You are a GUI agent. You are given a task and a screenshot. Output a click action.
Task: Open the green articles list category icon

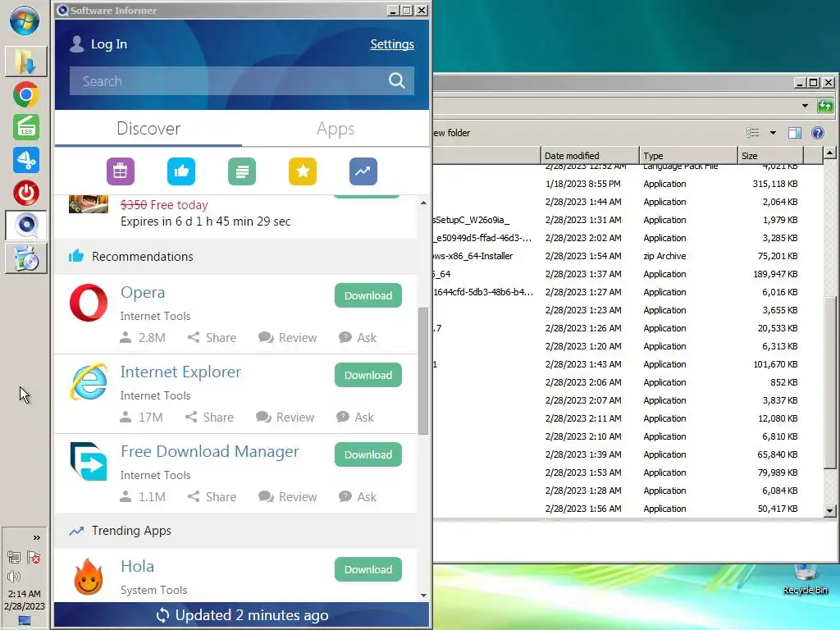click(x=242, y=171)
